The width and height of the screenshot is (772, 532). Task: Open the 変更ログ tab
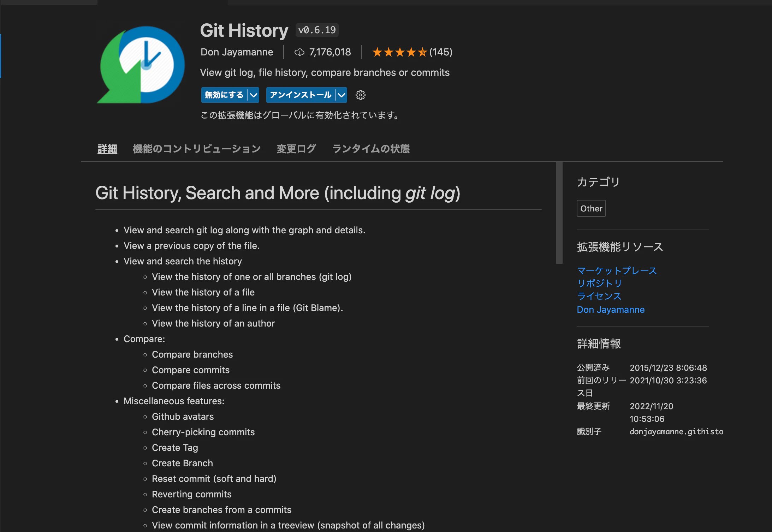click(296, 149)
